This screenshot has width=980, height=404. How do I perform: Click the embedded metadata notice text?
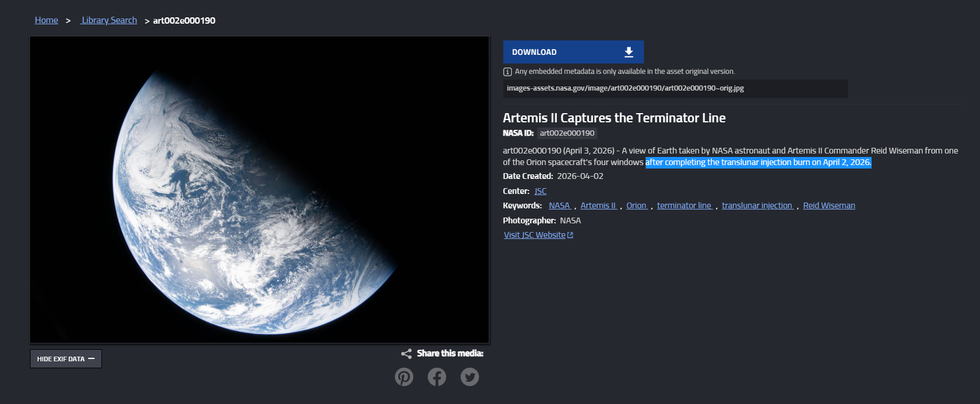point(625,72)
